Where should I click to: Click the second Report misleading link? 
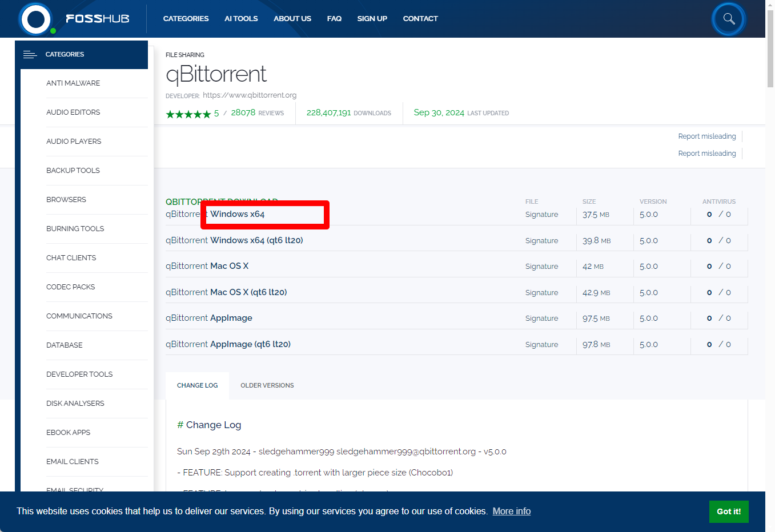click(x=707, y=154)
